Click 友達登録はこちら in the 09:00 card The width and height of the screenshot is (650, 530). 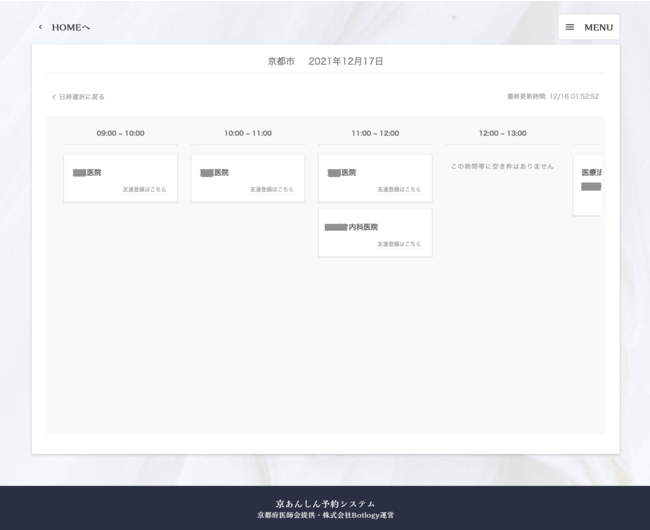coord(144,189)
